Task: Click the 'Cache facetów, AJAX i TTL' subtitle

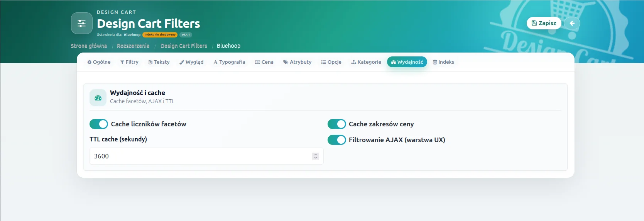Action: [x=142, y=101]
